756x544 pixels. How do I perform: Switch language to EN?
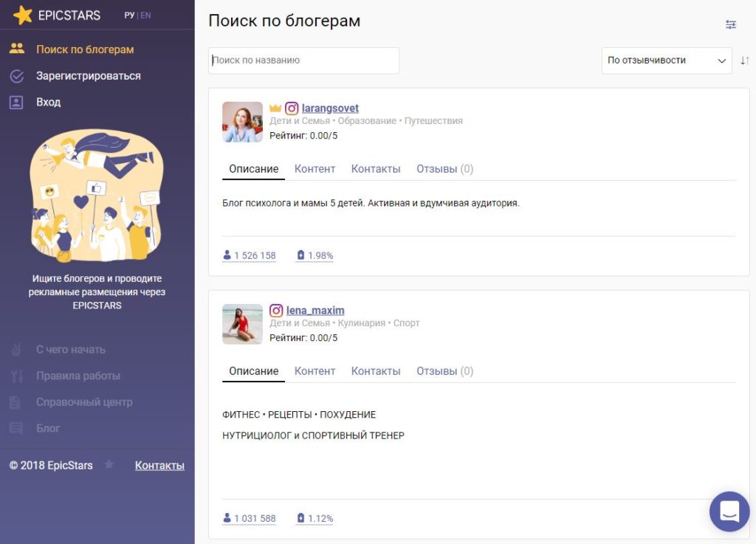click(x=145, y=16)
